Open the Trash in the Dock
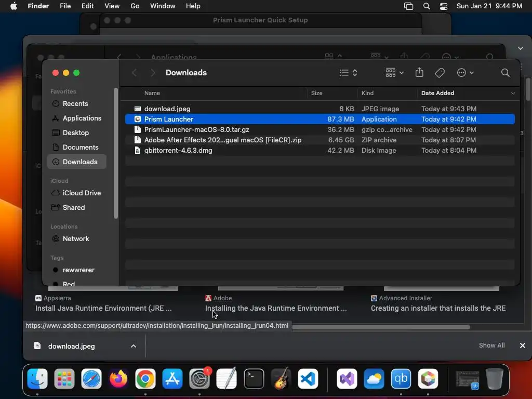The width and height of the screenshot is (532, 399). (495, 379)
